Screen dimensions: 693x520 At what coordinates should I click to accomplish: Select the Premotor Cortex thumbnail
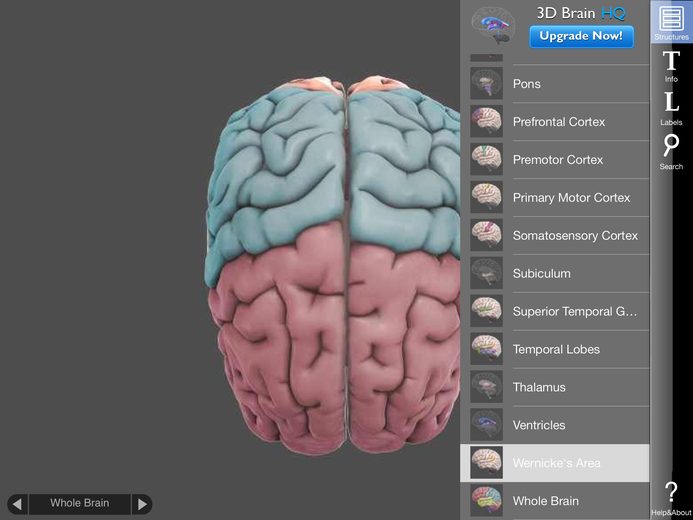[486, 159]
